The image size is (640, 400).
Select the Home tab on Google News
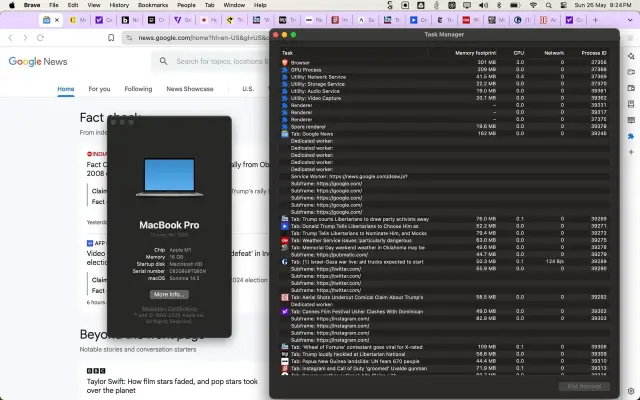click(66, 89)
